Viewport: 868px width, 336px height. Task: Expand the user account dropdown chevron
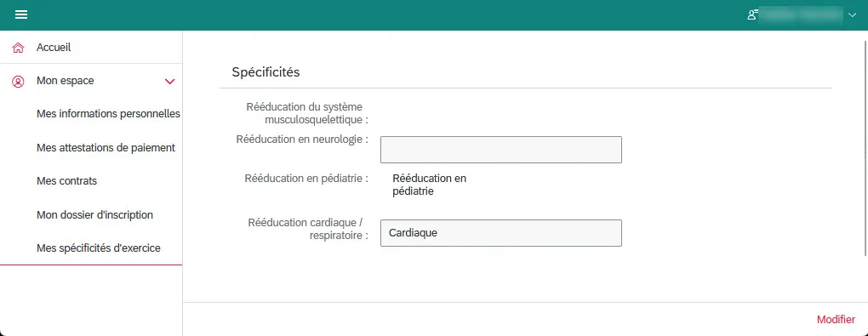point(851,15)
